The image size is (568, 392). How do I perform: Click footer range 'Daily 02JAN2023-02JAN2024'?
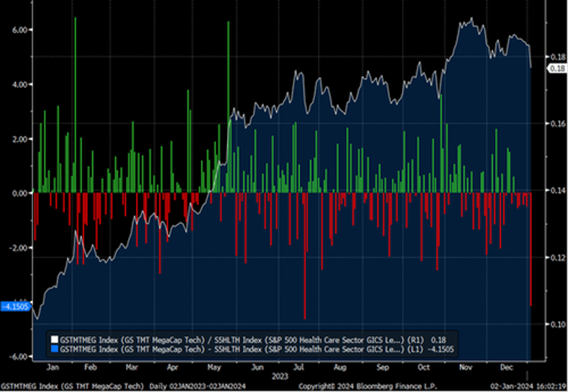198,386
